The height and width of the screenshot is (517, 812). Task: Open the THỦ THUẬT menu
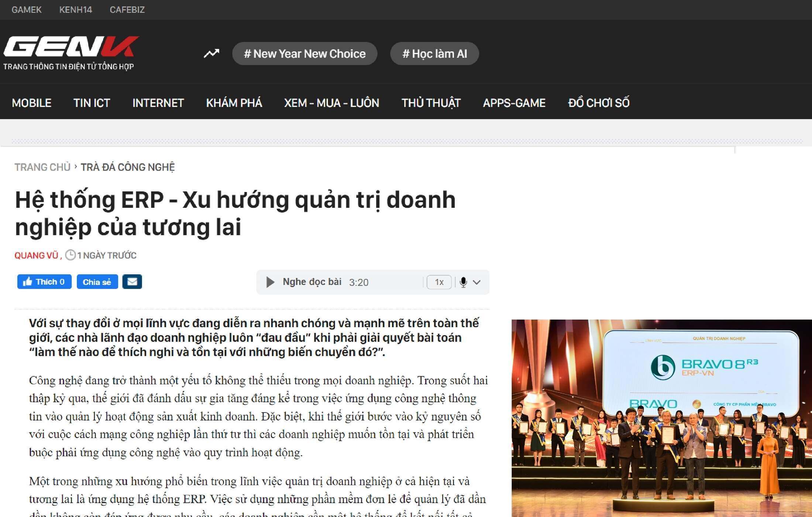[x=431, y=103]
